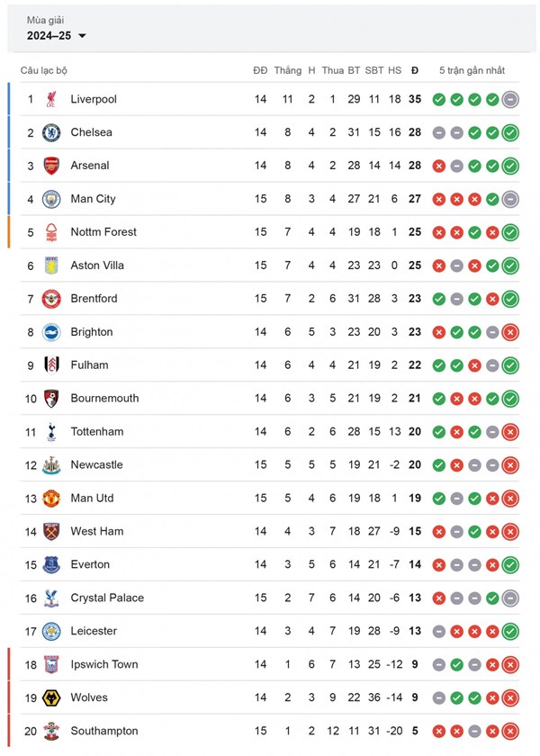This screenshot has height=756, width=540.
Task: Select the Newcastle row name
Action: tap(96, 465)
